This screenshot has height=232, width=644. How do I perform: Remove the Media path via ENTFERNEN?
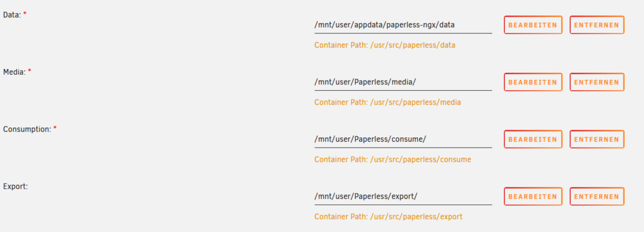pyautogui.click(x=597, y=82)
